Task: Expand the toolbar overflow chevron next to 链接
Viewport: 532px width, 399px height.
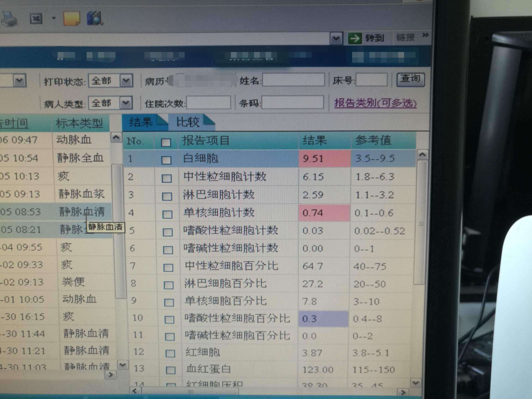Action: (425, 35)
